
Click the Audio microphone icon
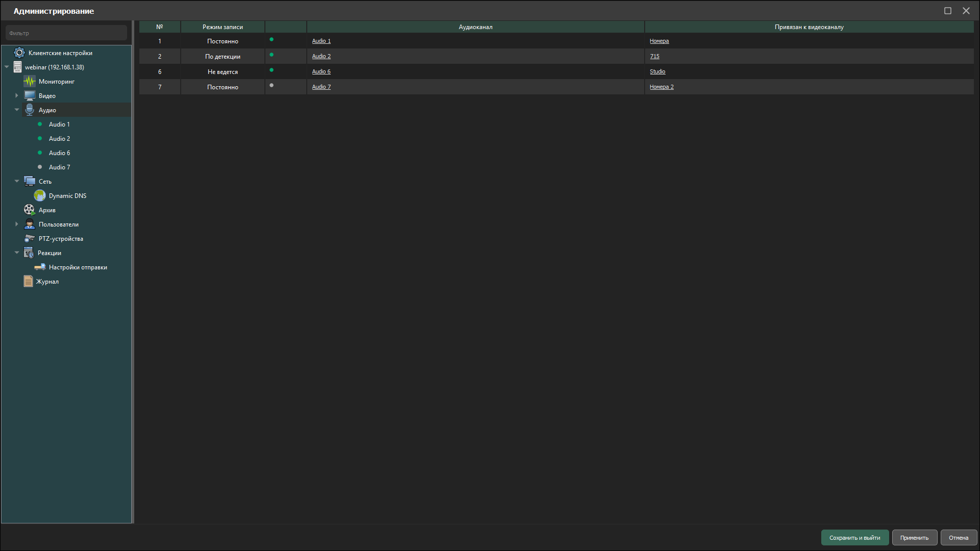(30, 110)
